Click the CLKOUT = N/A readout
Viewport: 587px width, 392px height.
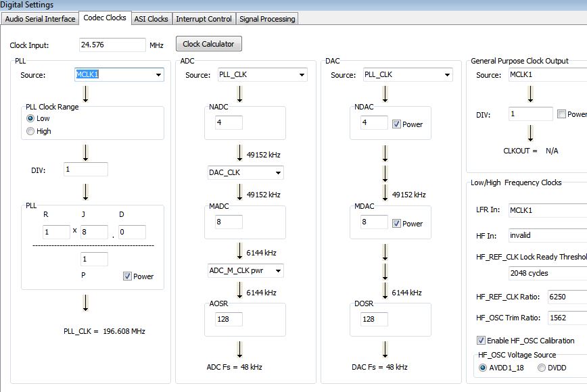530,151
